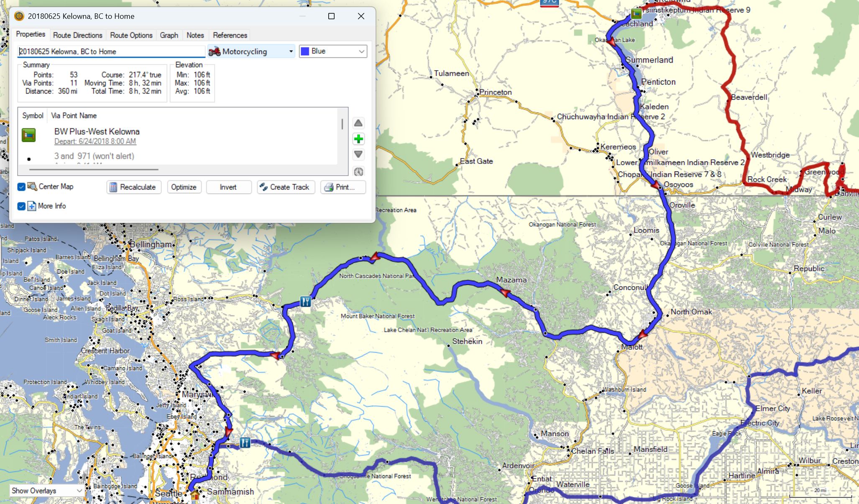Screen dimensions: 859x504
Task: Click the move via point down arrow
Action: [x=358, y=154]
